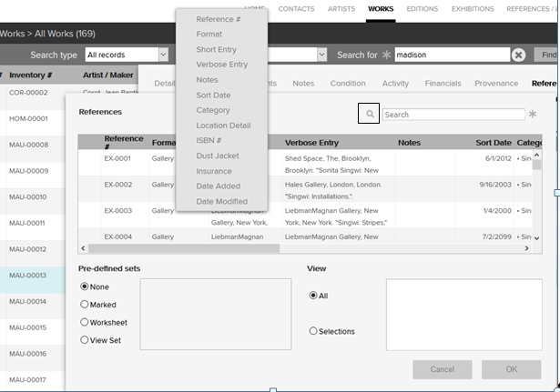The image size is (560, 392).
Task: Open the Search type All records dropdown
Action: click(x=163, y=55)
